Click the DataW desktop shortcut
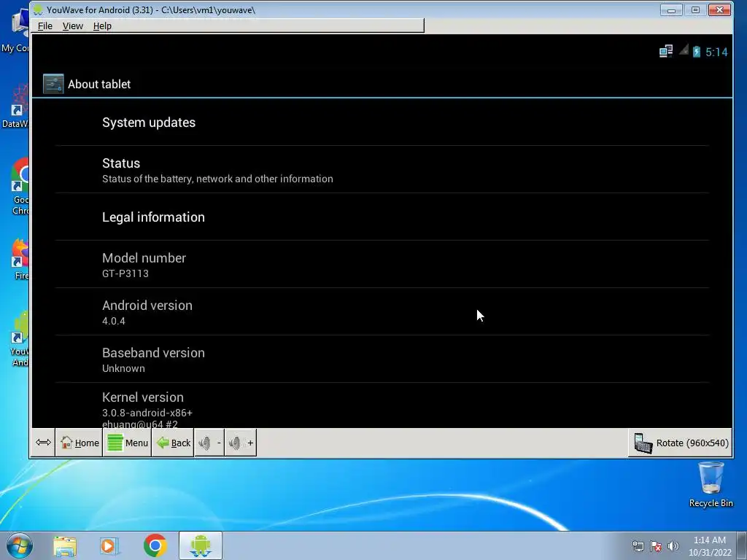Viewport: 747px width, 560px height. pyautogui.click(x=15, y=106)
